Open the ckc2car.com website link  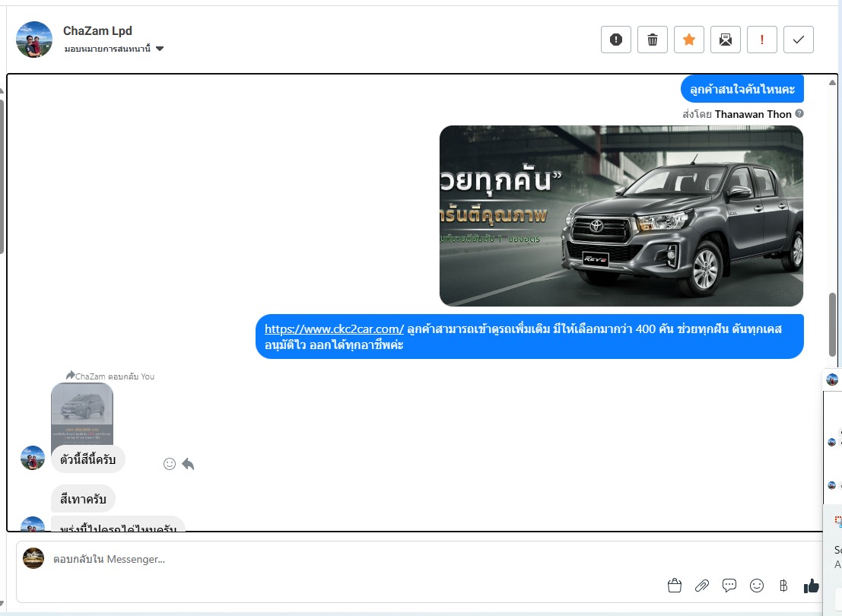(x=334, y=329)
